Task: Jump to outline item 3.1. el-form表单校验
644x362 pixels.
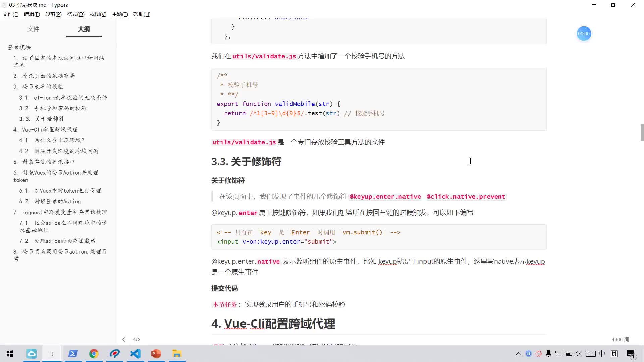Action: pyautogui.click(x=63, y=98)
